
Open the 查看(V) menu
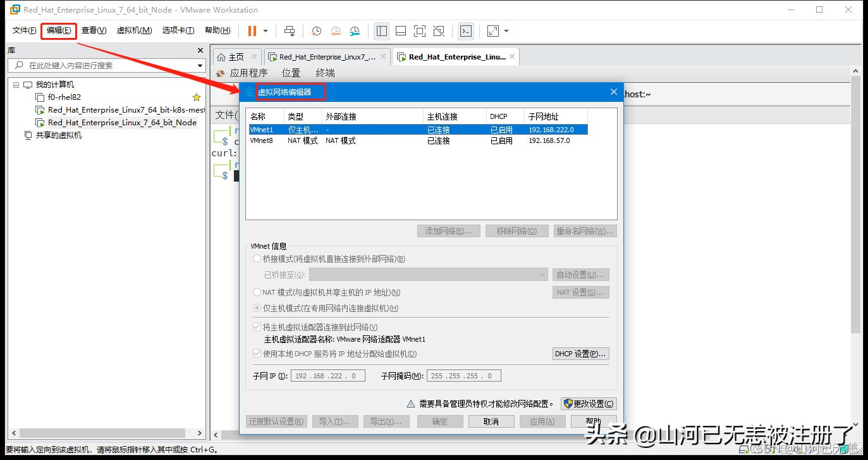[x=94, y=30]
